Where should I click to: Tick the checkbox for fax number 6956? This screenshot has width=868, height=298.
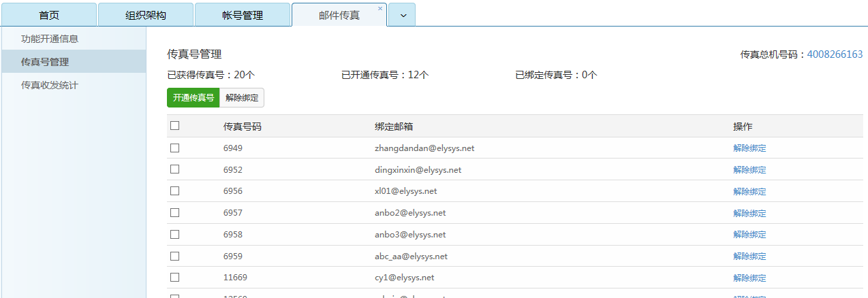(175, 191)
